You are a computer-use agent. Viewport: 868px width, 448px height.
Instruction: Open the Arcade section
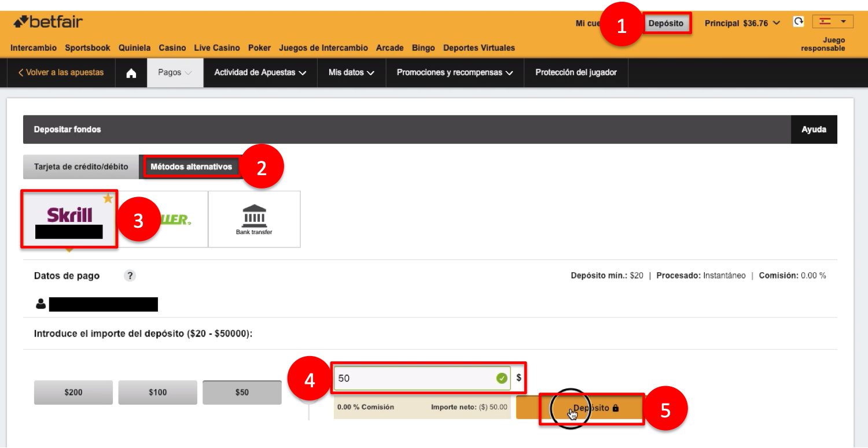click(x=390, y=48)
